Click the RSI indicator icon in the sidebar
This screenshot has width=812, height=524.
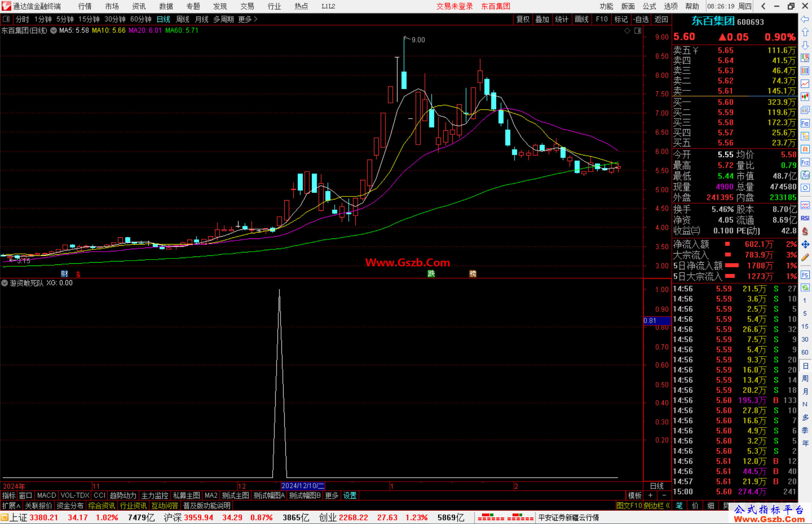pos(805,218)
